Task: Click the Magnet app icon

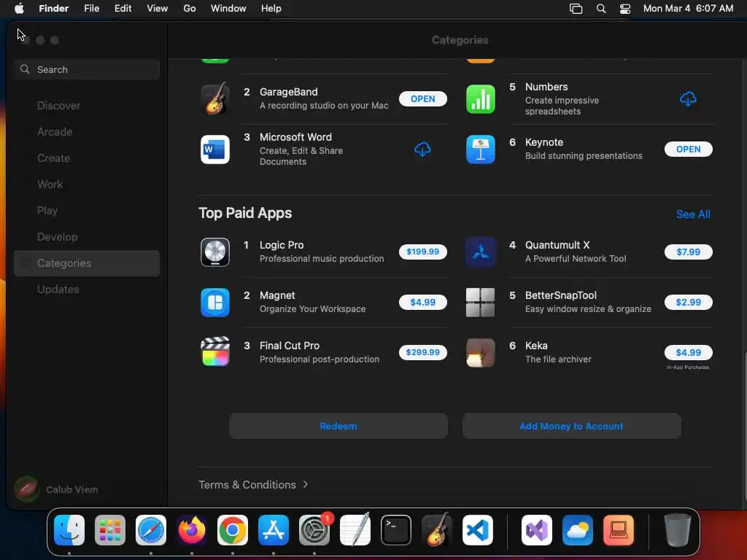Action: 215,303
